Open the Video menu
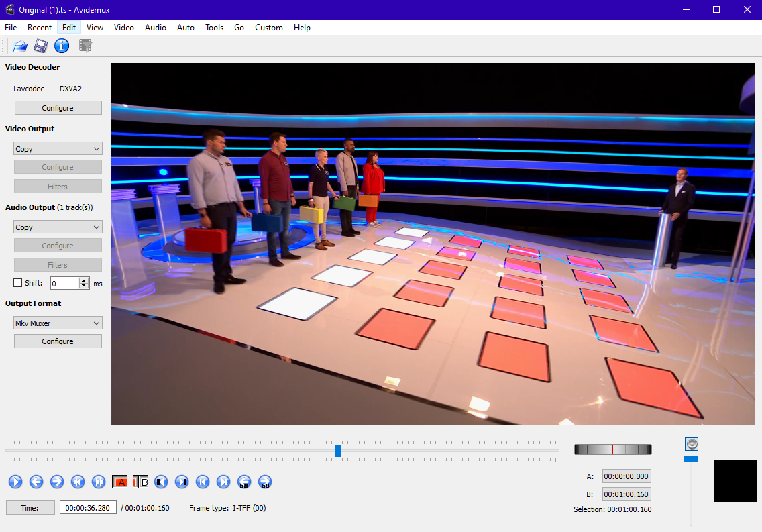This screenshot has height=532, width=762. [124, 28]
